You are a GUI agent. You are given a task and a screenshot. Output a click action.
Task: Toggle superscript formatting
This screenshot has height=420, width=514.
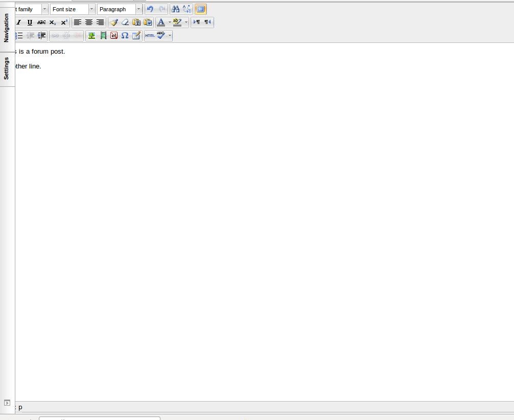(x=64, y=22)
